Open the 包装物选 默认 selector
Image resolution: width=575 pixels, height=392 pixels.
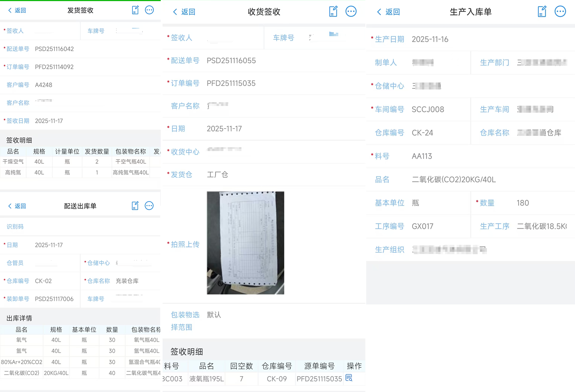(213, 315)
